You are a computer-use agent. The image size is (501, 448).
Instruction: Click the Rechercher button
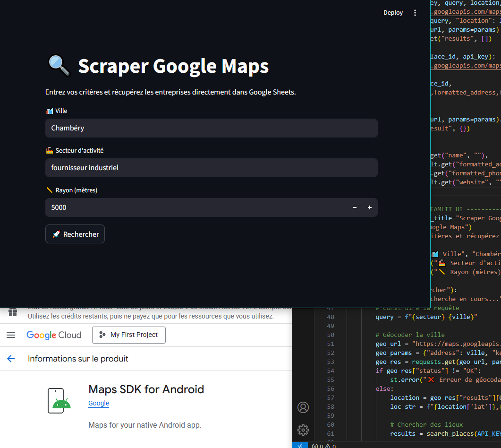75,234
